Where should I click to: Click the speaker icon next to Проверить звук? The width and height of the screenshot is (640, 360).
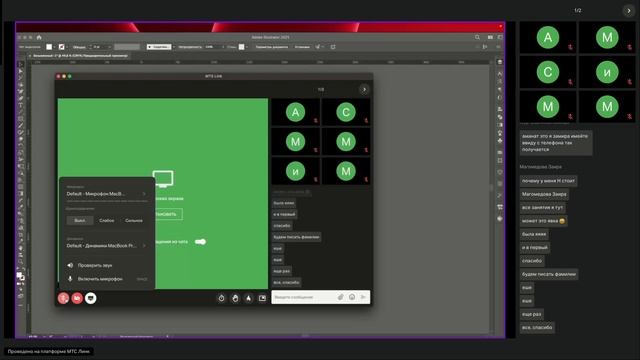(70, 265)
